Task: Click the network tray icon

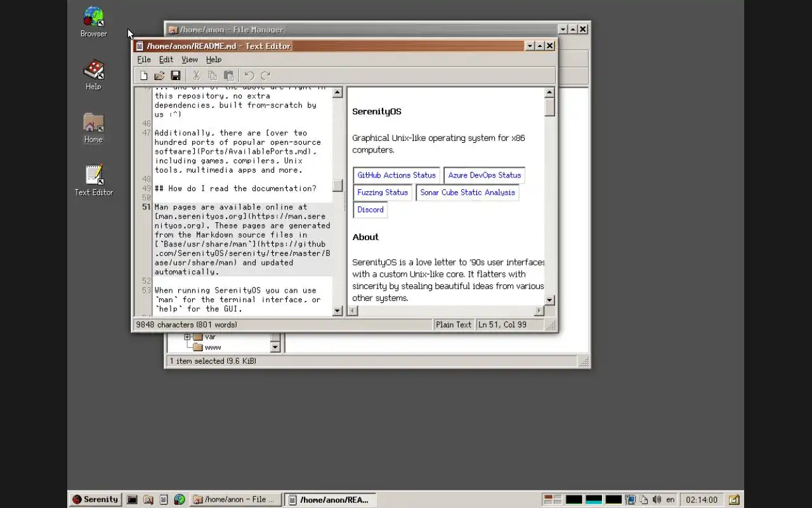Action: point(630,500)
